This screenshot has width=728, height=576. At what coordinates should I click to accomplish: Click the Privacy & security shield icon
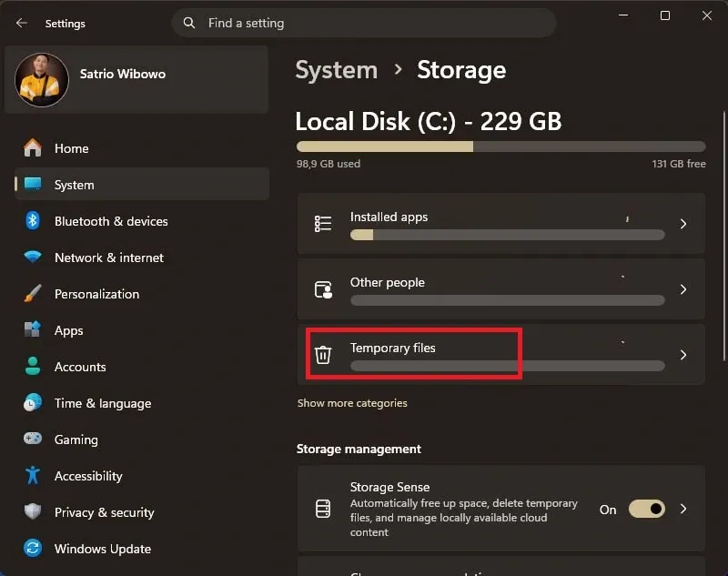pyautogui.click(x=33, y=512)
